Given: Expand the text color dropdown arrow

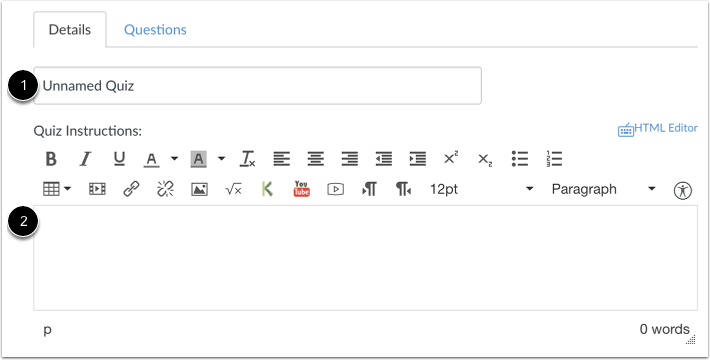Looking at the screenshot, I should [174, 159].
